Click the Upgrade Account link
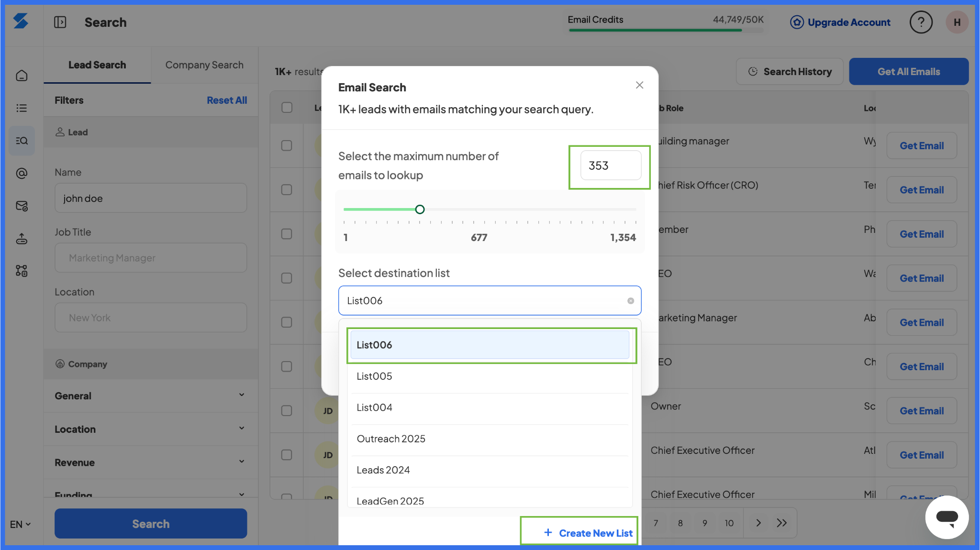 pyautogui.click(x=840, y=22)
